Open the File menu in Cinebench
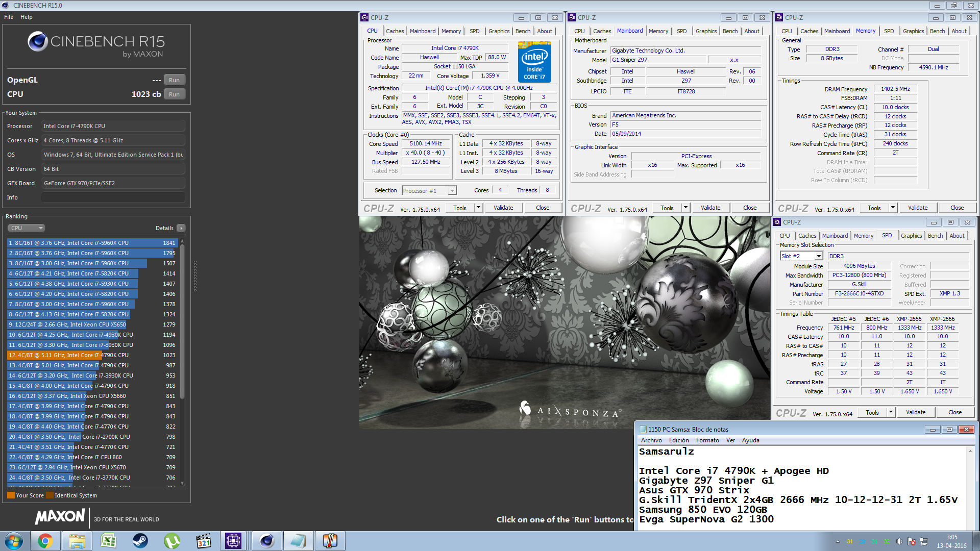Viewport: 980px width, 551px height. pos(9,17)
